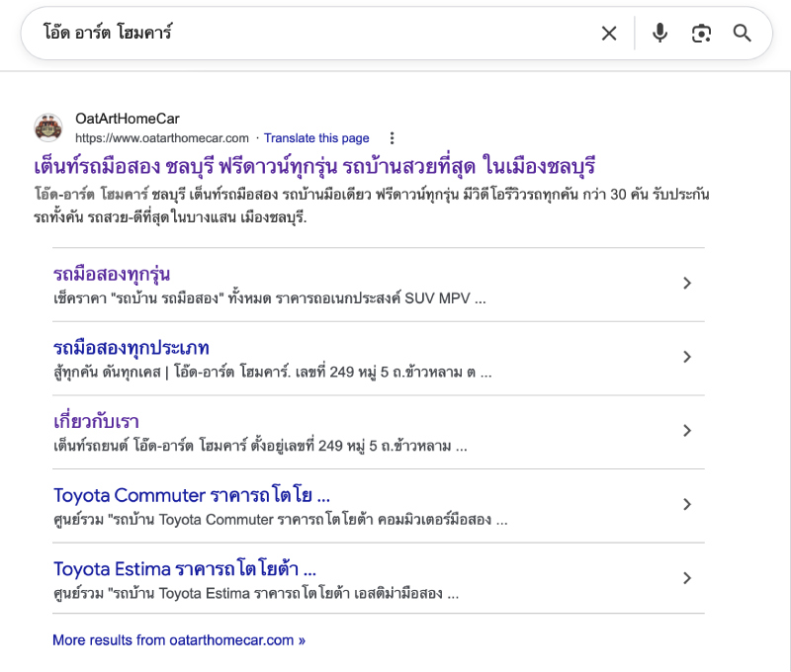Click description mentioning เอสติม่ามือสอง
The image size is (791, 672).
pos(256,593)
